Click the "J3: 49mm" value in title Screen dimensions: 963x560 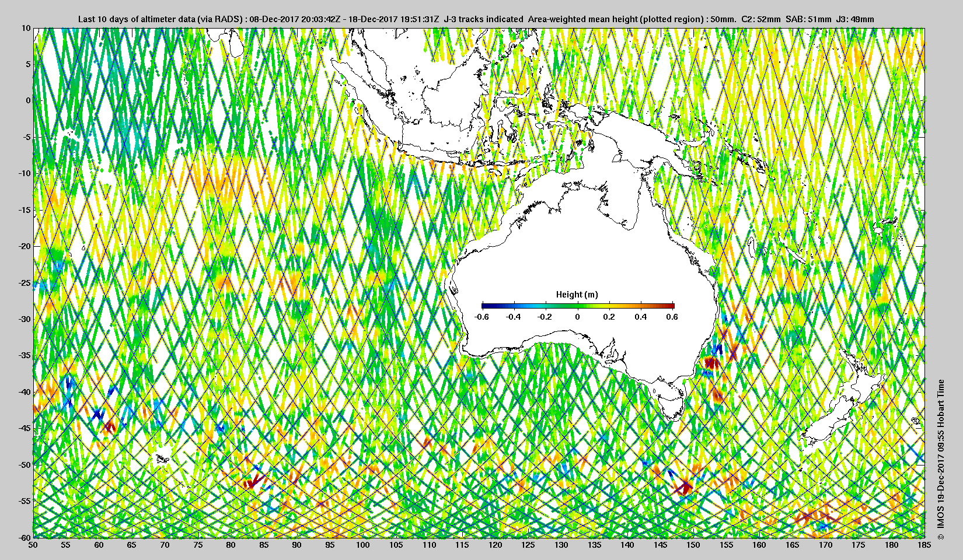[855, 19]
